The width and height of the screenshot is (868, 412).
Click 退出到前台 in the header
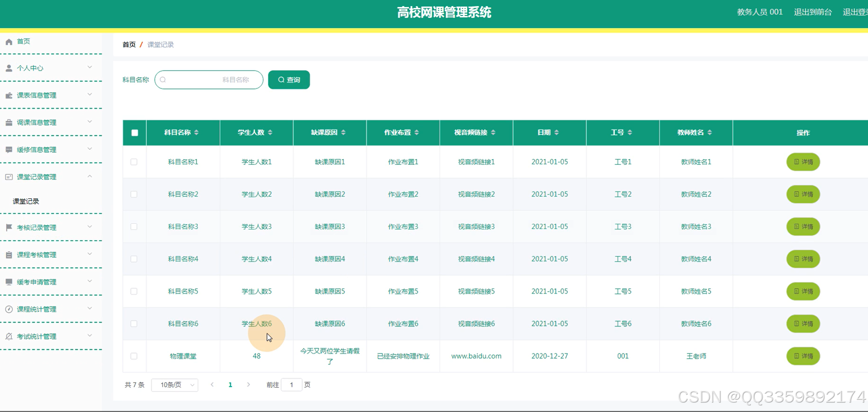813,12
